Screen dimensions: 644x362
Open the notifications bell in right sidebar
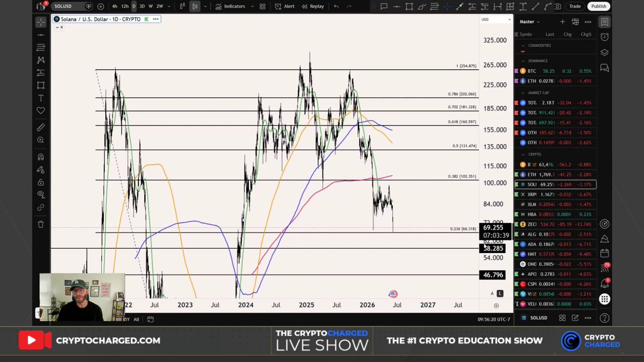pos(605,284)
